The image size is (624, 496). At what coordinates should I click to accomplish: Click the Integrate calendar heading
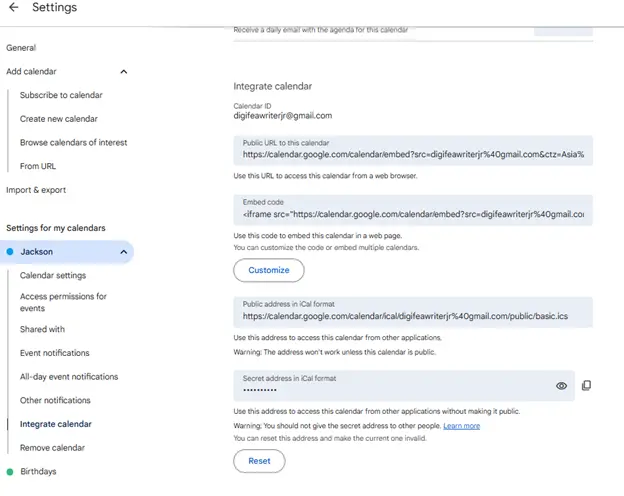(273, 86)
